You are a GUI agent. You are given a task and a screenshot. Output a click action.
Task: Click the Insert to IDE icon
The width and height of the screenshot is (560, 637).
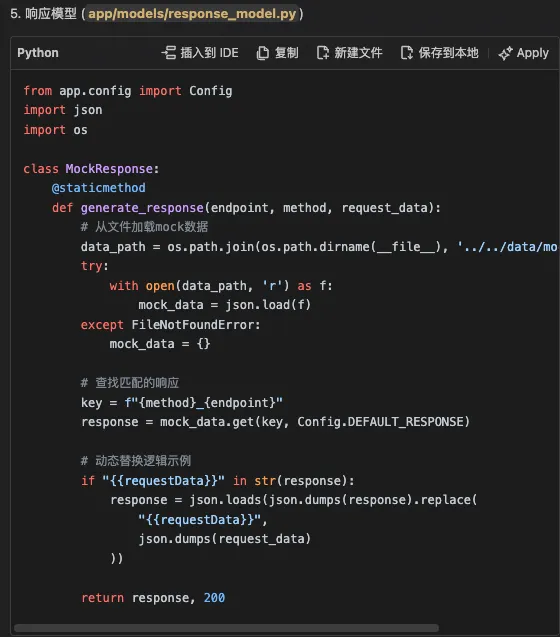169,53
